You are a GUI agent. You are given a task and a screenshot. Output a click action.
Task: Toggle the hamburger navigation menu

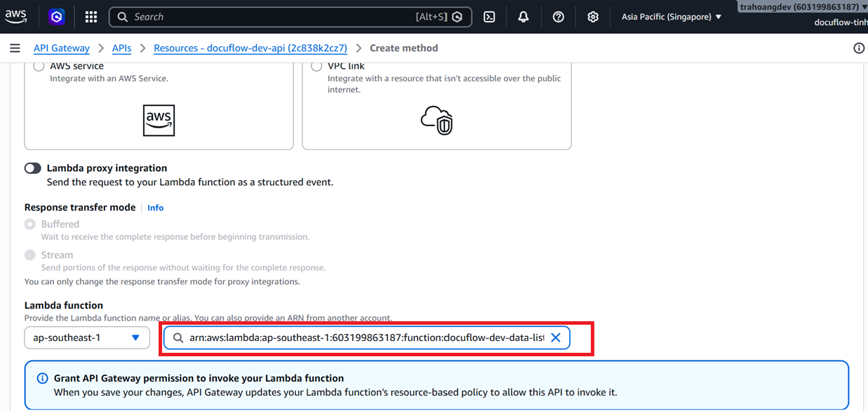(15, 48)
